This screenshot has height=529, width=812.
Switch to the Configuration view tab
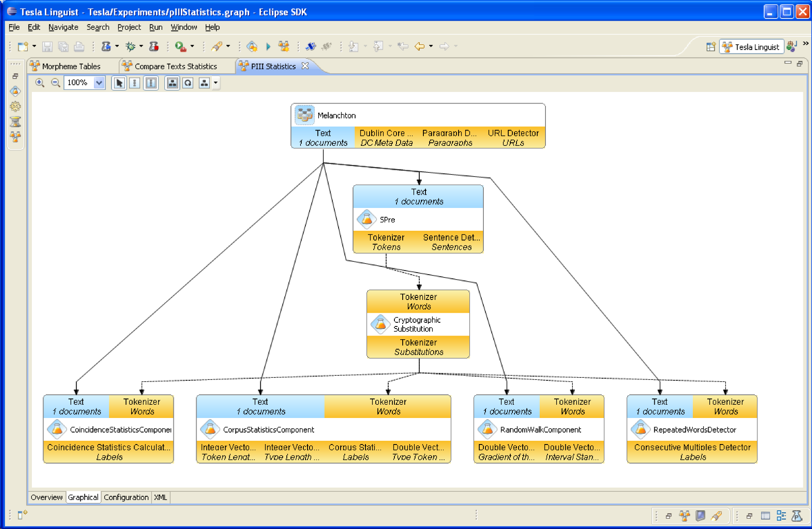(126, 497)
